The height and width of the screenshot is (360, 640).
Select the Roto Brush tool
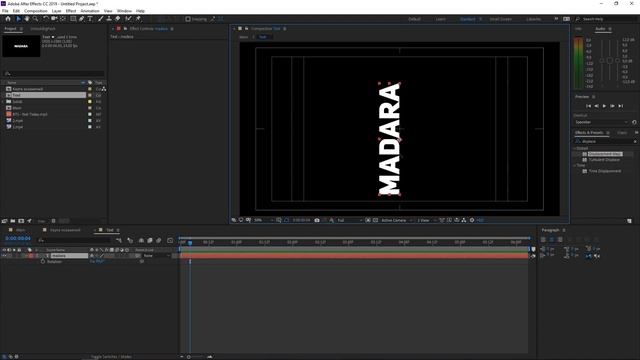(x=129, y=19)
